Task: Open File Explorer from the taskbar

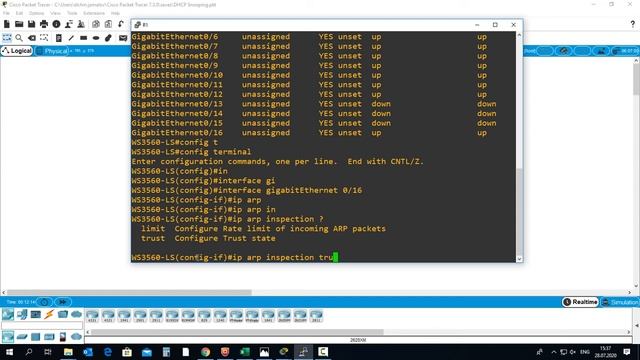Action: click(68, 352)
